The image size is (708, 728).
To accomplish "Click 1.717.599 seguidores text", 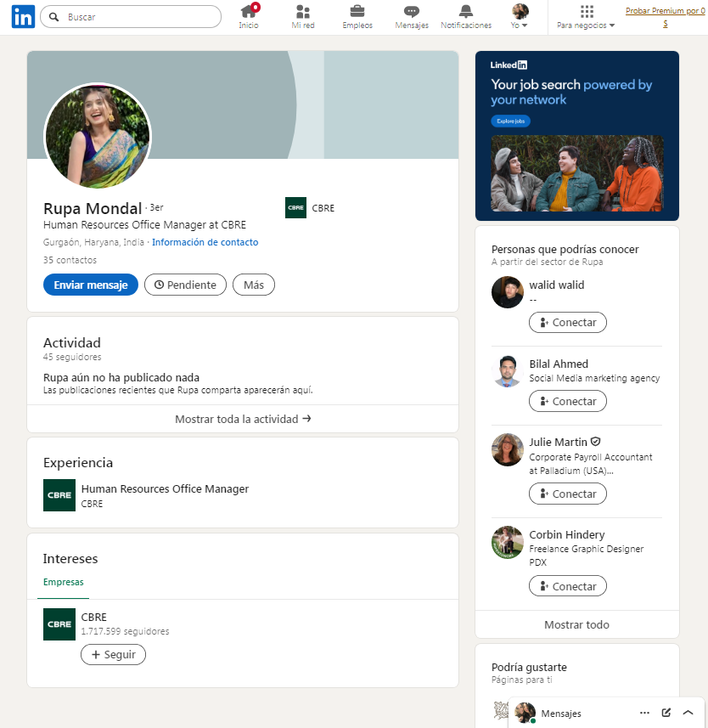I will [126, 631].
